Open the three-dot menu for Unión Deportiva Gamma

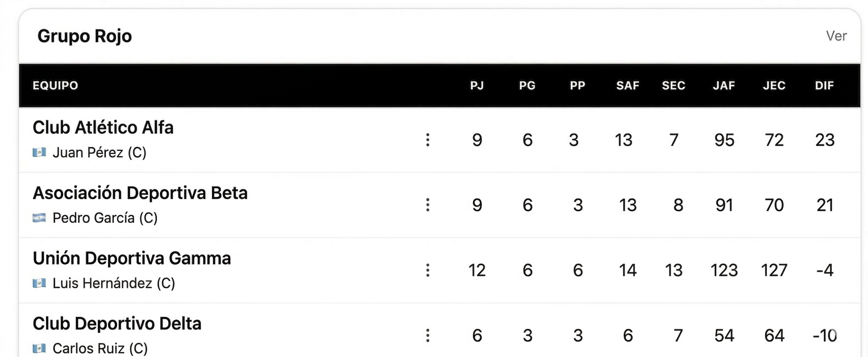tap(427, 270)
